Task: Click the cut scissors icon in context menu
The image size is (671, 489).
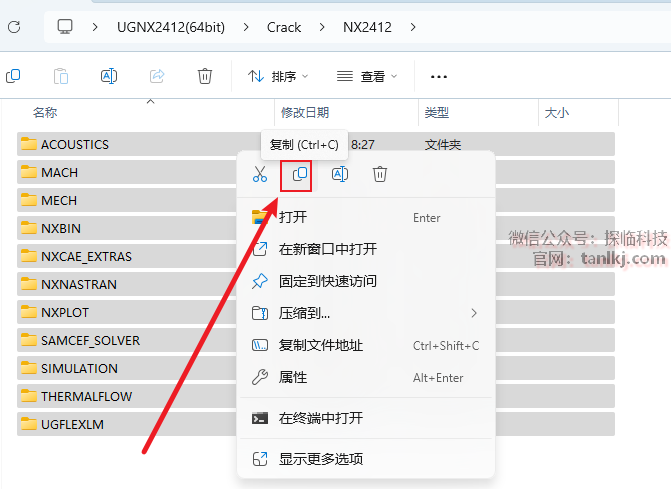Action: coord(260,175)
